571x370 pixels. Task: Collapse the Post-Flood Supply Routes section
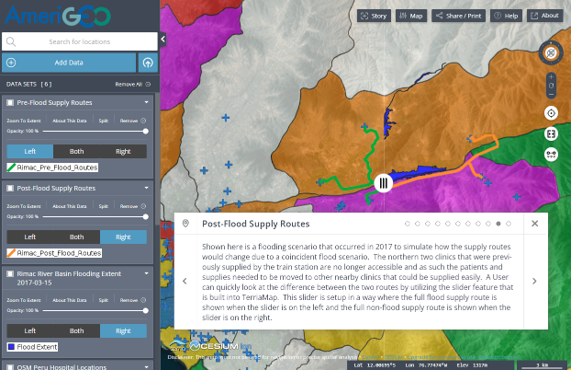[x=146, y=188]
